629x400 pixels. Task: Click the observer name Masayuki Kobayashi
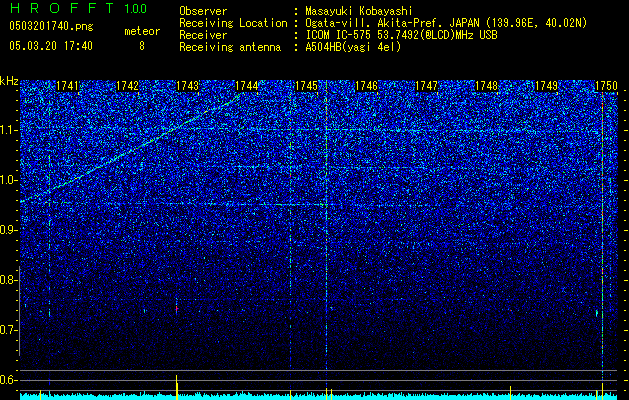tap(359, 11)
